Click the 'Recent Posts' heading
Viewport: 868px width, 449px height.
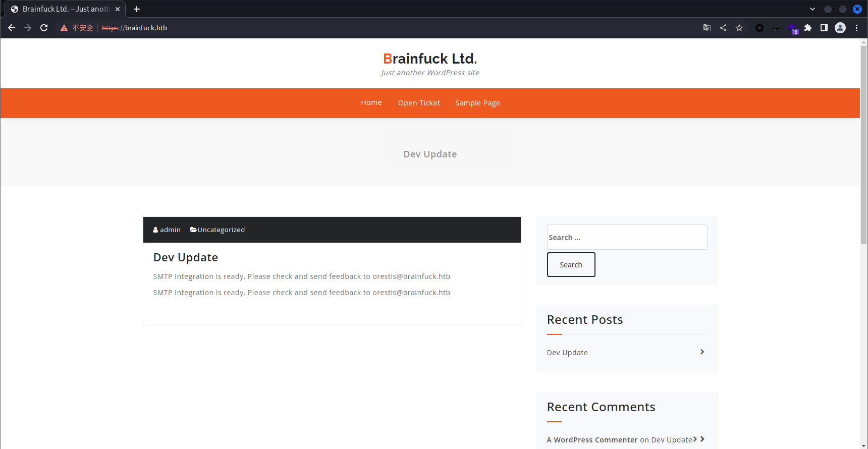click(585, 320)
